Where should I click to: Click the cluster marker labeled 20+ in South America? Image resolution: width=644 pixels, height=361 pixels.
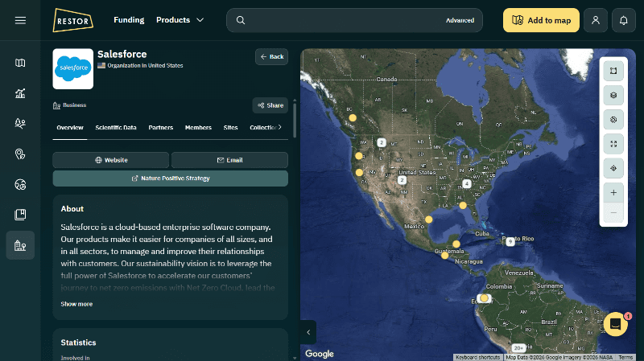518,348
